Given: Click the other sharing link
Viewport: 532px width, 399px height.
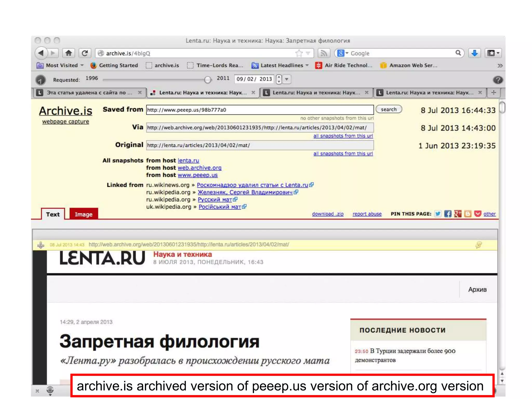Looking at the screenshot, I should tap(489, 214).
